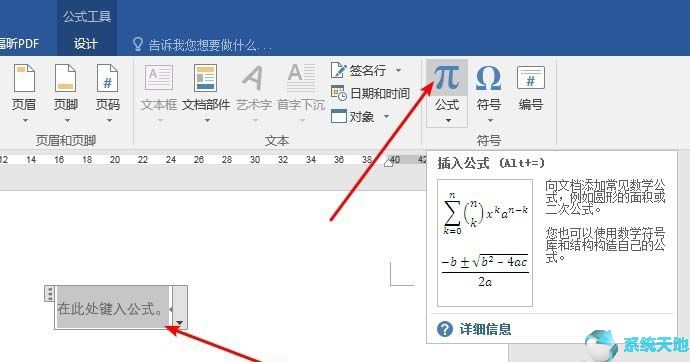Expand the 签名行 dropdown arrow
The width and height of the screenshot is (690, 362).
click(399, 70)
